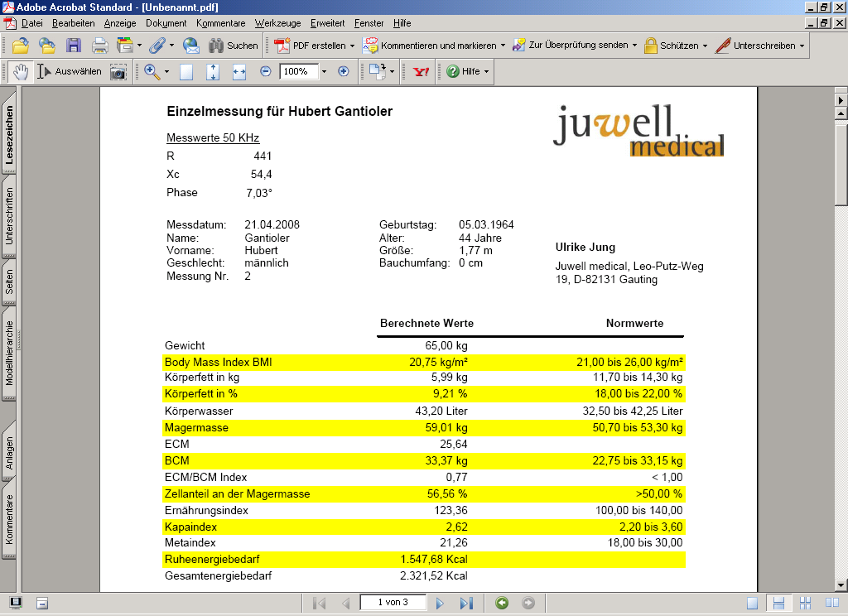Toggle full screen monitor icon in status bar
Viewport: 848px width, 616px height.
16,603
